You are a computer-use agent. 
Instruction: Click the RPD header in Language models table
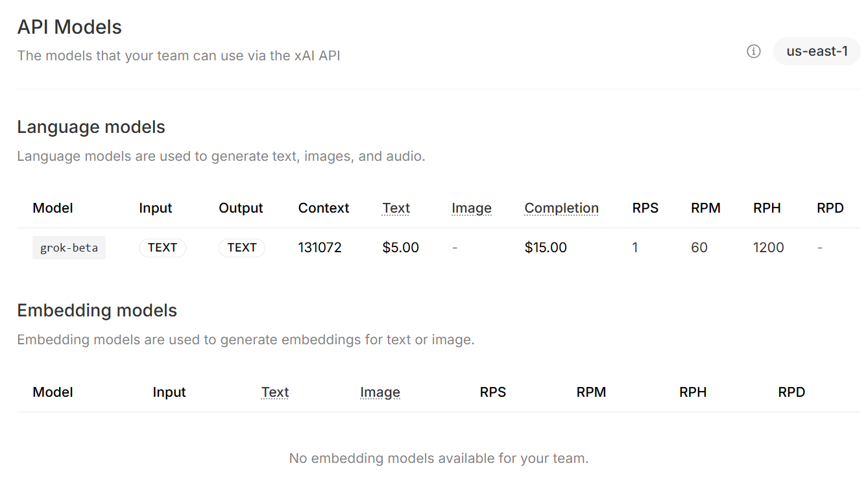[x=830, y=208]
